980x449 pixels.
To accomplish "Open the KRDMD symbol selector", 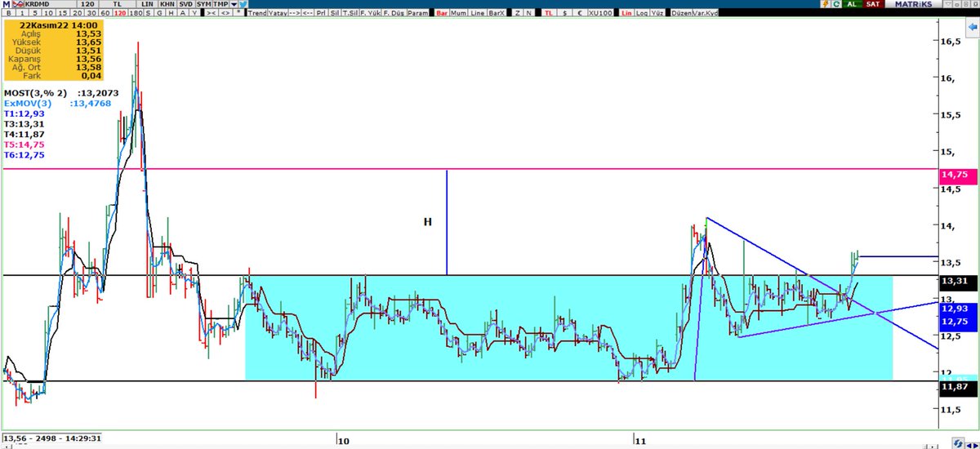I will coord(49,5).
